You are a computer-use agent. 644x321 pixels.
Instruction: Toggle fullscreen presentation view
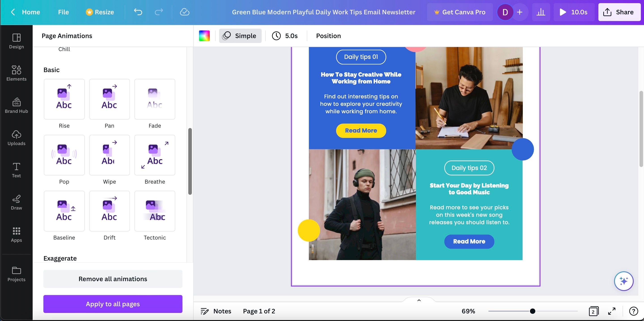pos(612,311)
